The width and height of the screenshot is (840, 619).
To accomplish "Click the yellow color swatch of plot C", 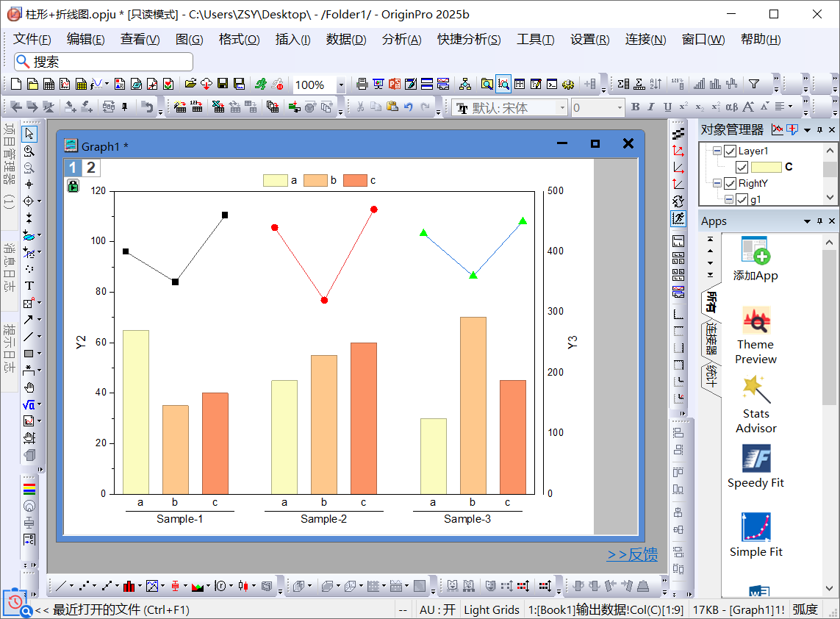I will (x=765, y=167).
